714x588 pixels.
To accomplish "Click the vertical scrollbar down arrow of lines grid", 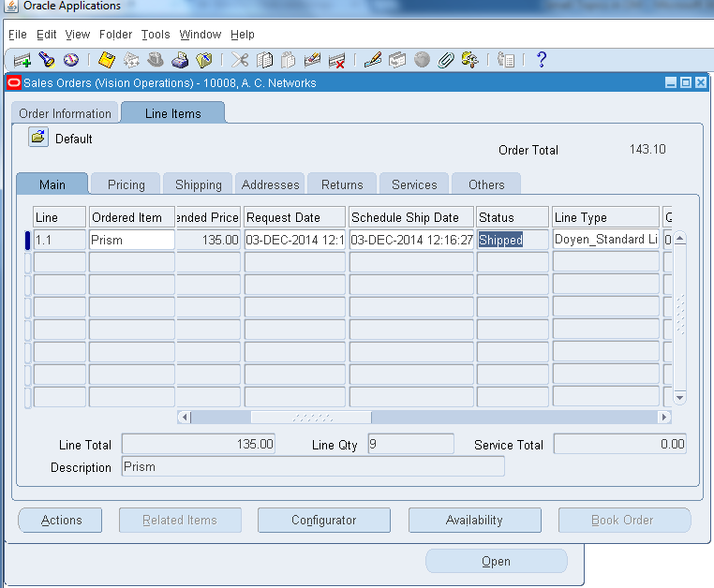I will click(680, 397).
